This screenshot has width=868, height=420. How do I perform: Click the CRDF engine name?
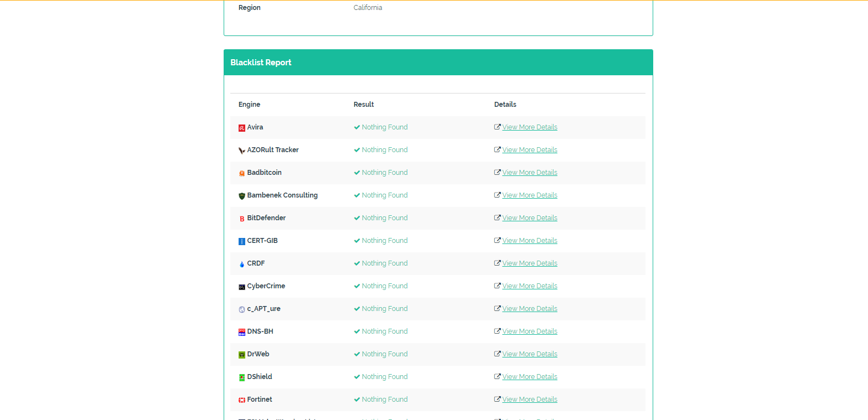(256, 263)
